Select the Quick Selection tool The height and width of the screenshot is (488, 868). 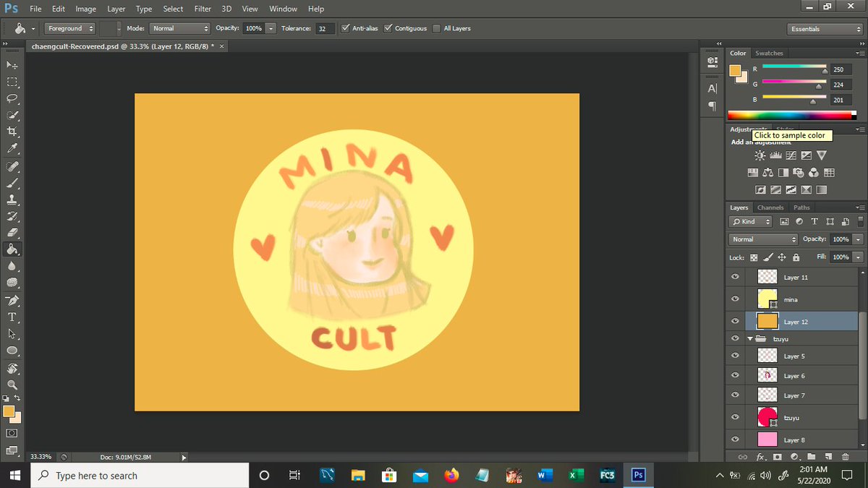[12, 115]
